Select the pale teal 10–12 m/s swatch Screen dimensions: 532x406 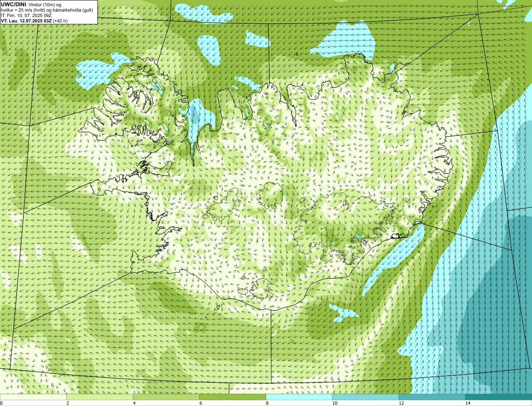pyautogui.click(x=366, y=397)
